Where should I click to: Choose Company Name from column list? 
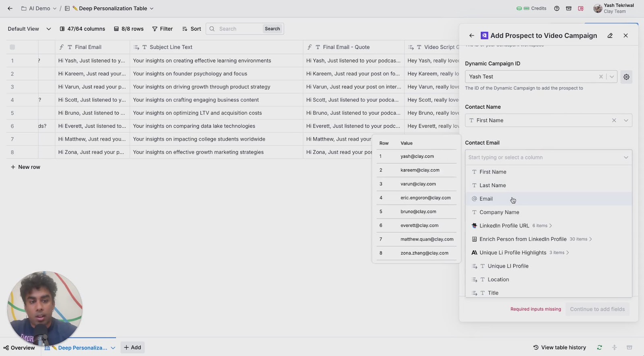pos(549,212)
